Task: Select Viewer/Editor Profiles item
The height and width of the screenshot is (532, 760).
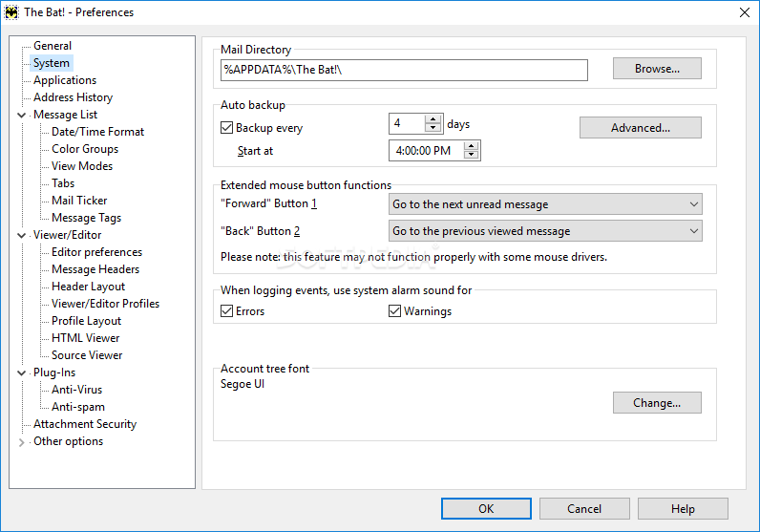Action: pos(106,304)
